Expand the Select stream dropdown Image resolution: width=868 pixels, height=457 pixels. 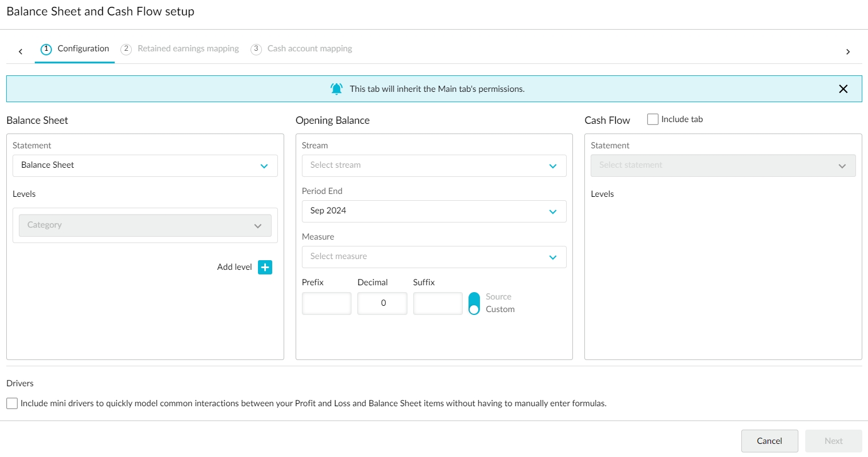click(434, 165)
